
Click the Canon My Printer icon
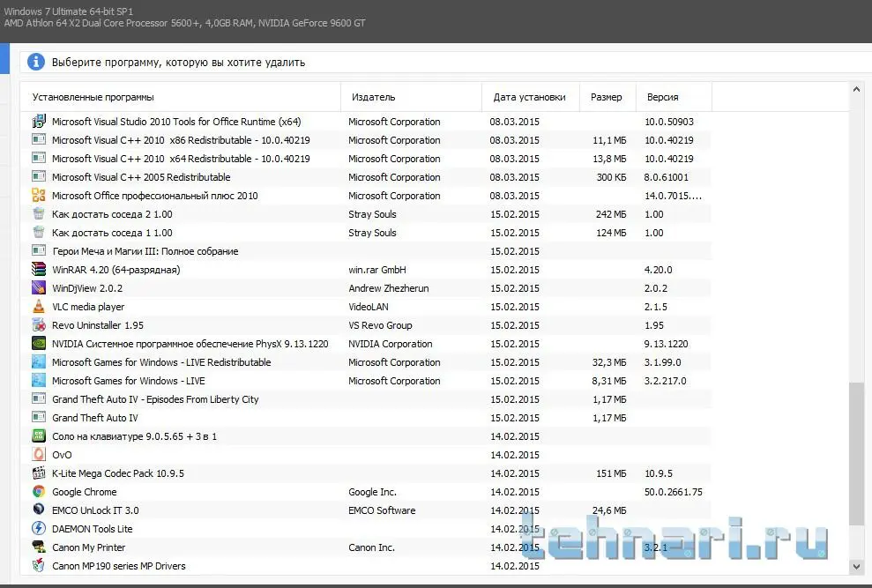coord(39,547)
